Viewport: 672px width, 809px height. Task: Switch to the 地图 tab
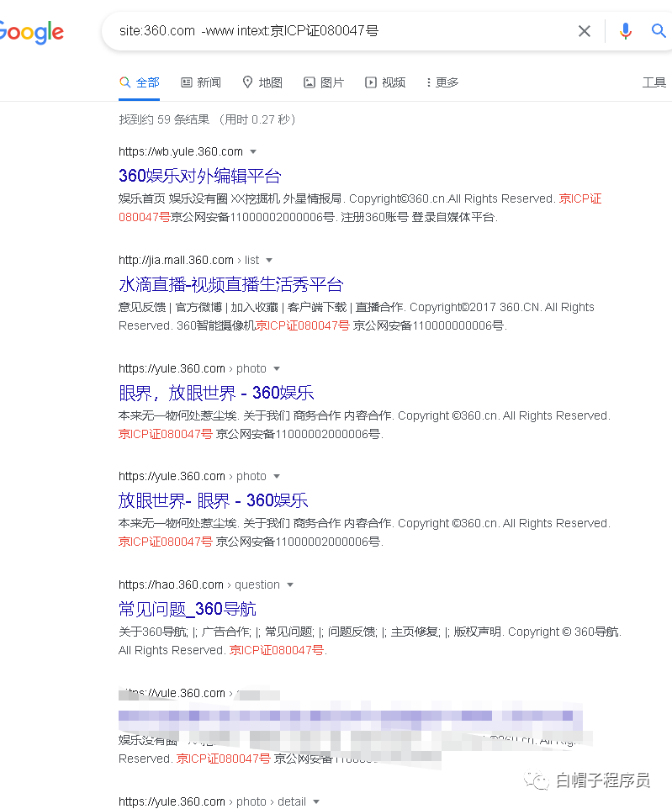[262, 82]
